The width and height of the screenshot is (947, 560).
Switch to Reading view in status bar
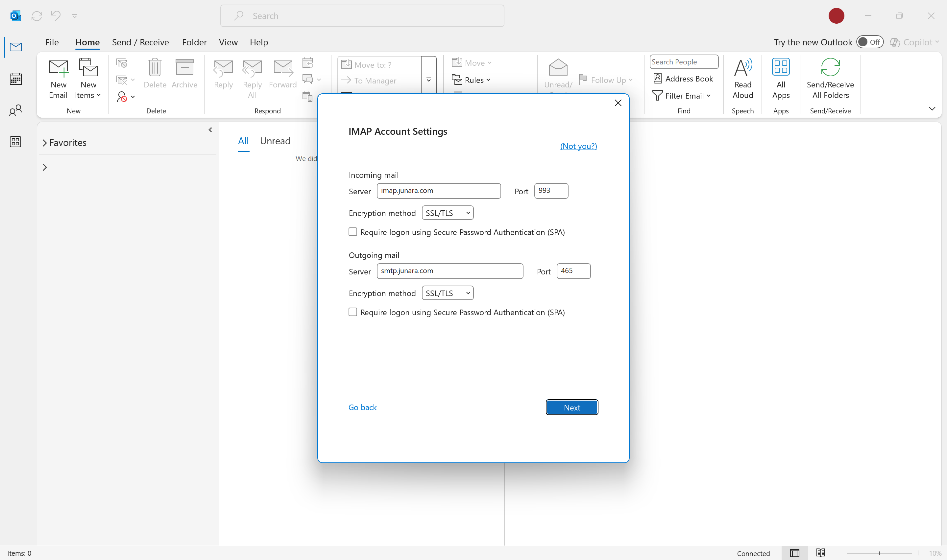coord(820,553)
